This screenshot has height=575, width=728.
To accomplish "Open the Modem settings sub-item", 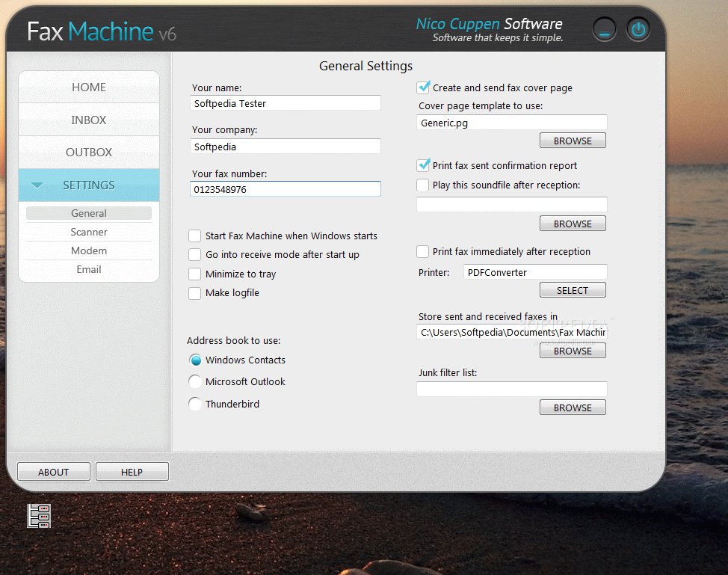I will tap(89, 250).
